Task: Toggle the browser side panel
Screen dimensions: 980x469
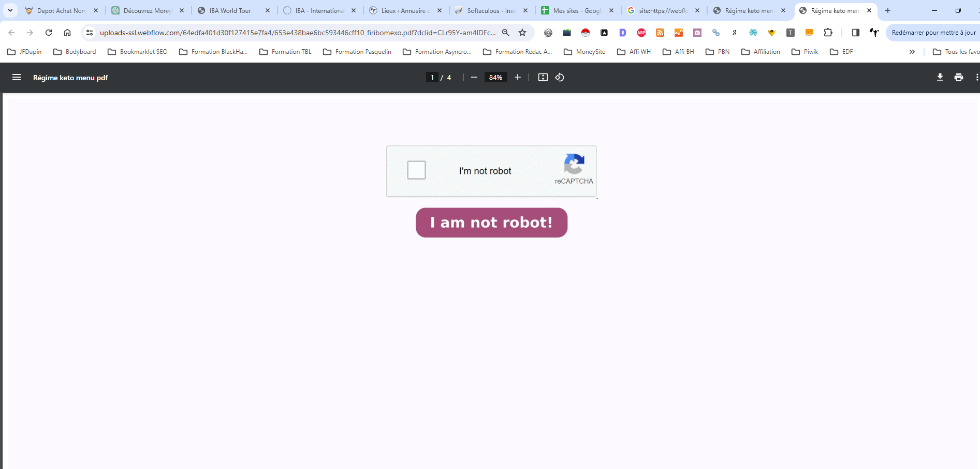Action: 855,33
